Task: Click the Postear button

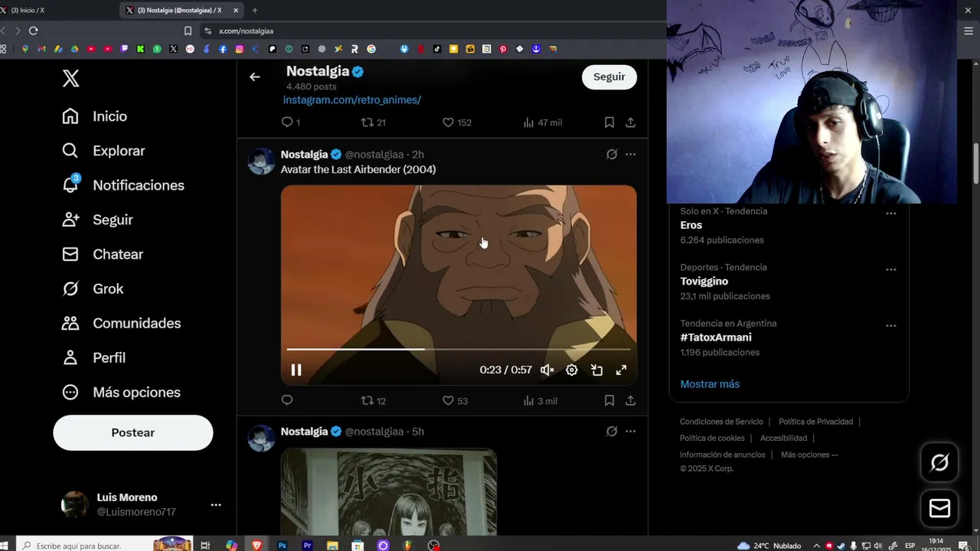Action: coord(133,432)
